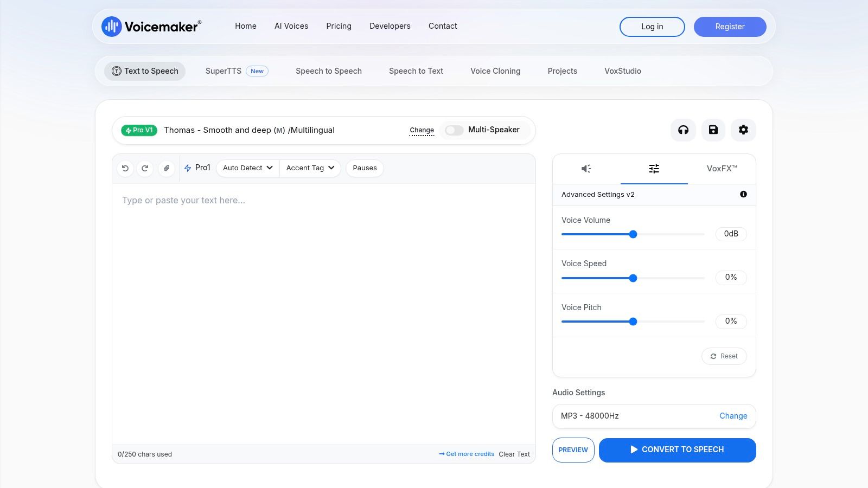The width and height of the screenshot is (868, 488).
Task: Open the Accent Tag dropdown
Action: 310,168
